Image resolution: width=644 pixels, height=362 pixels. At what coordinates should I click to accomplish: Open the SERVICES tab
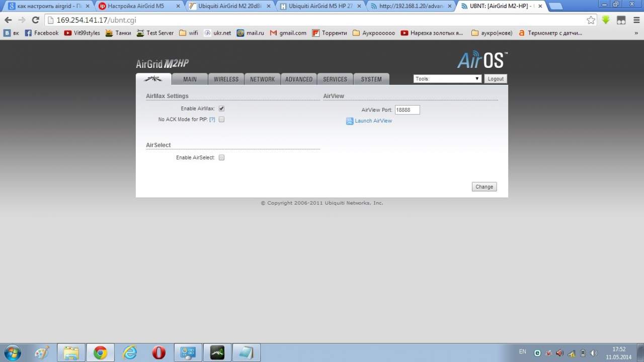335,79
